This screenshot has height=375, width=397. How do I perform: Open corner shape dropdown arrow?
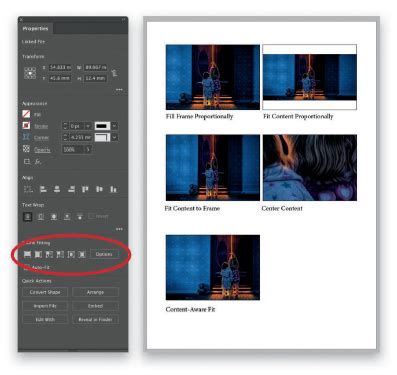[x=114, y=137]
